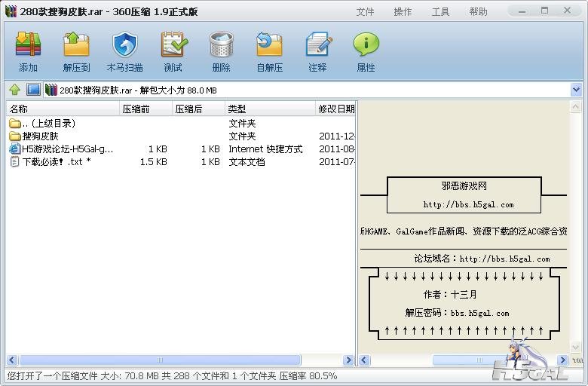
Task: Open 属性 (Properties) info icon
Action: [x=366, y=44]
